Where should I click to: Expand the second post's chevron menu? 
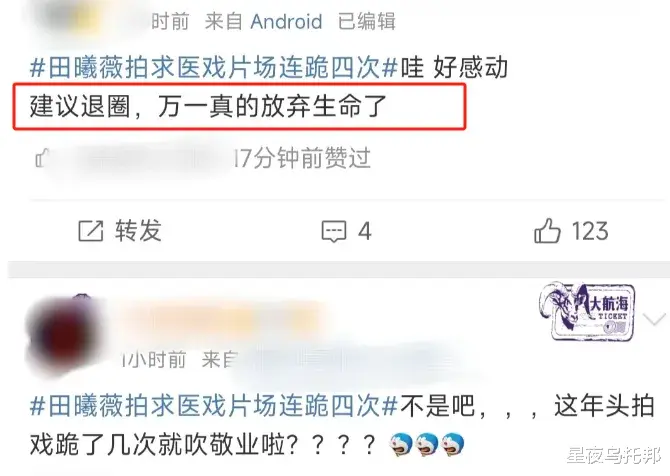pyautogui.click(x=654, y=319)
